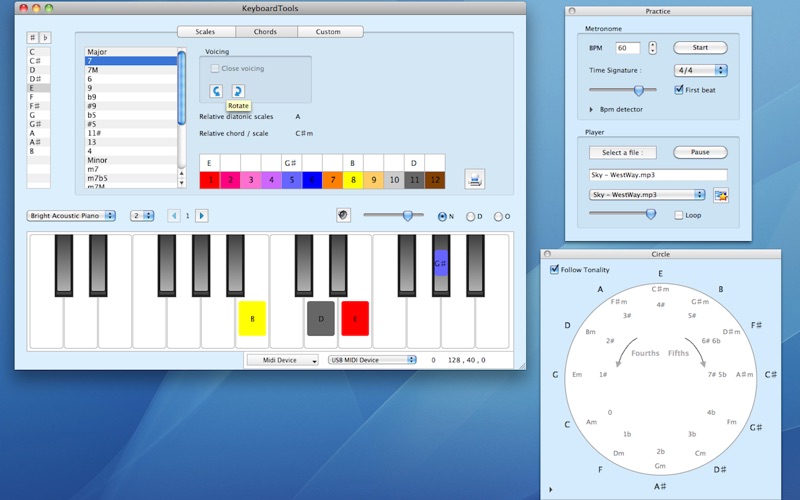The width and height of the screenshot is (800, 500).
Task: Select root note C# in list
Action: (39, 61)
